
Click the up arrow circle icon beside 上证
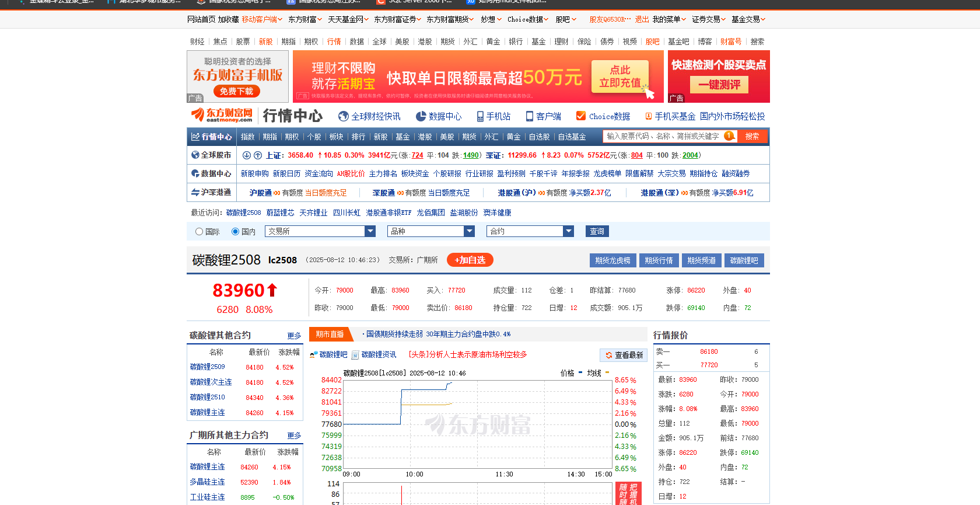257,155
